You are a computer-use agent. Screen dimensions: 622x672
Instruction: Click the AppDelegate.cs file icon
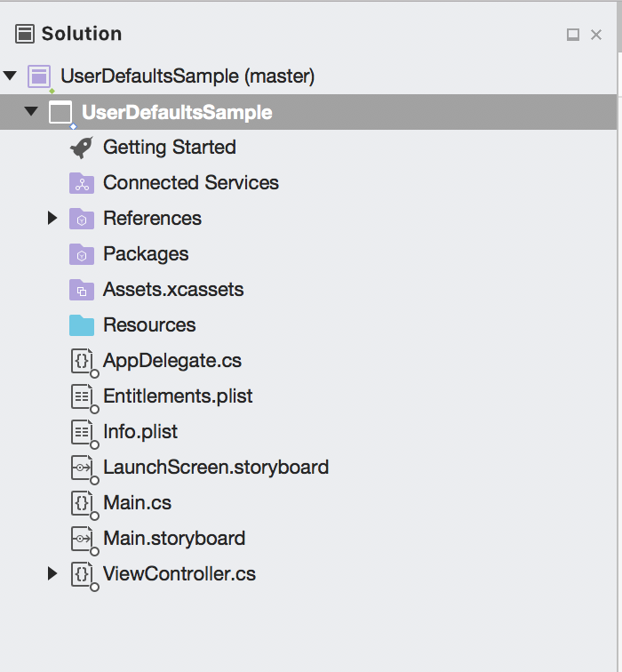point(82,361)
